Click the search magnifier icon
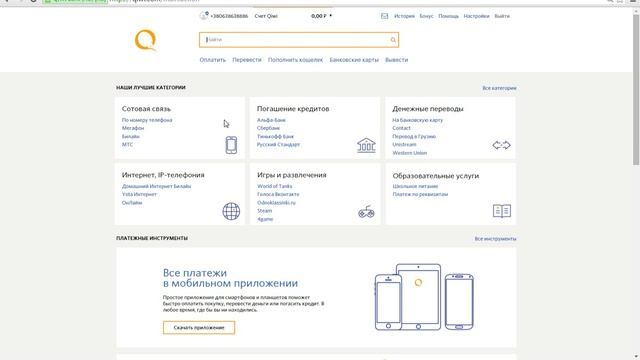 [x=393, y=40]
